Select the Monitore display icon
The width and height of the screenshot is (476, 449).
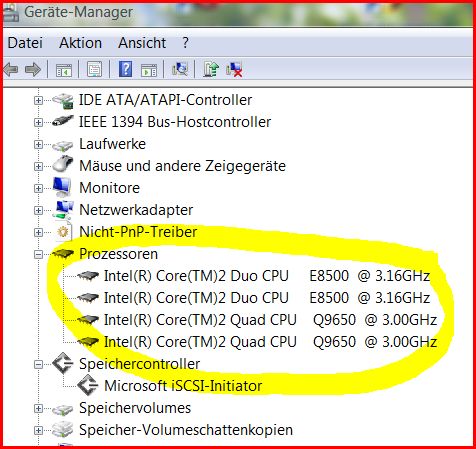[62, 187]
